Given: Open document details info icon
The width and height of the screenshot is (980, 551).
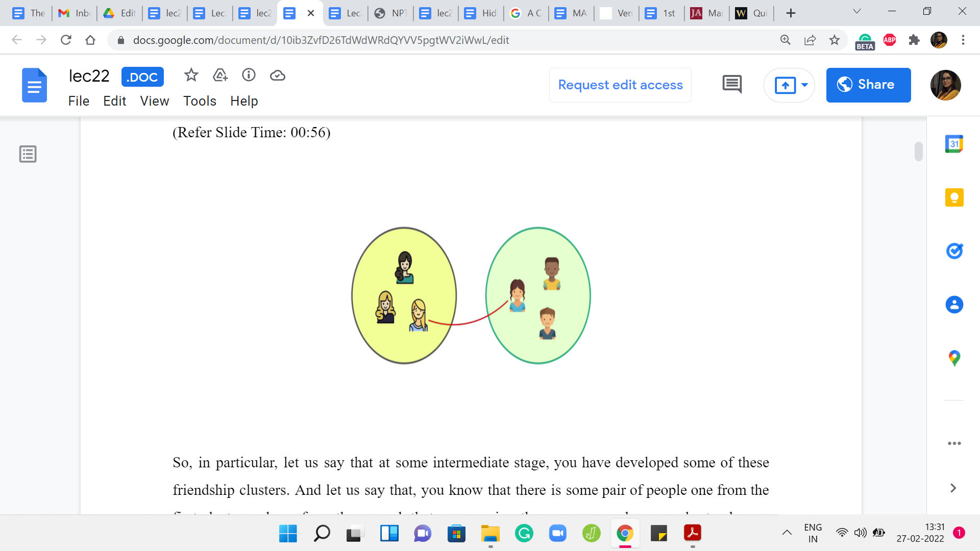Looking at the screenshot, I should pyautogui.click(x=249, y=76).
